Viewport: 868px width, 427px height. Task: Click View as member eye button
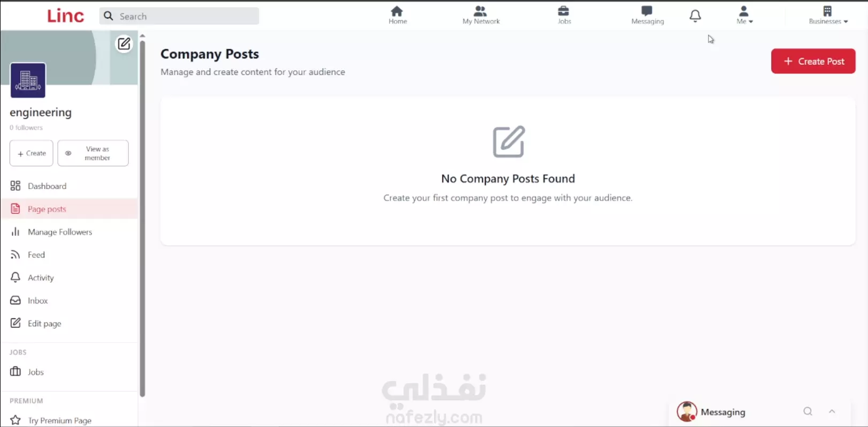(93, 153)
